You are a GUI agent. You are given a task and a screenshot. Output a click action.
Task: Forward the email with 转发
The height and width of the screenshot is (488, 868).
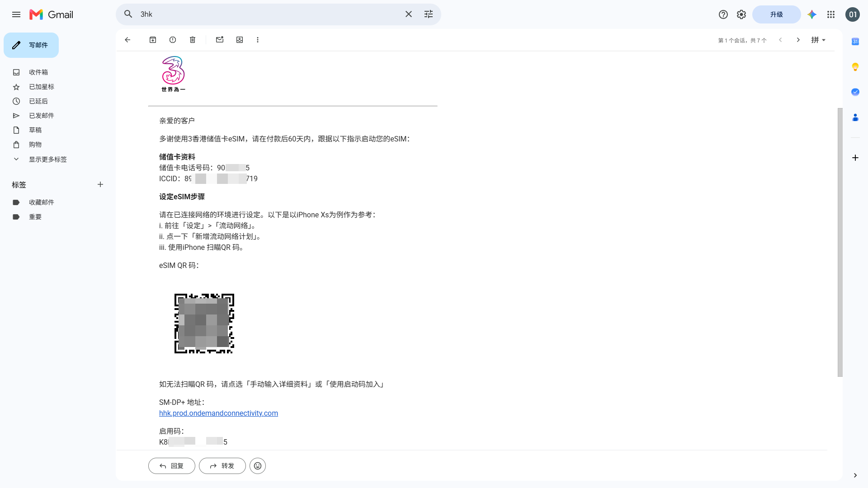[x=222, y=466]
